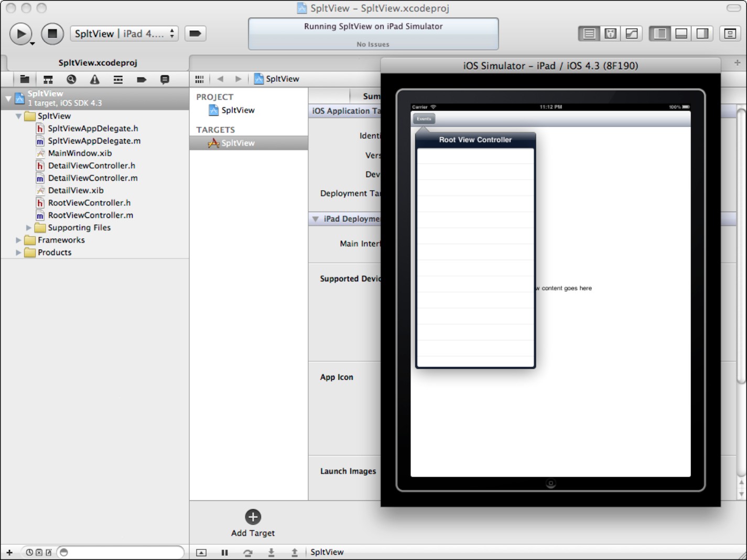This screenshot has width=747, height=560.
Task: Click the Step Out debug icon
Action: coord(295,552)
